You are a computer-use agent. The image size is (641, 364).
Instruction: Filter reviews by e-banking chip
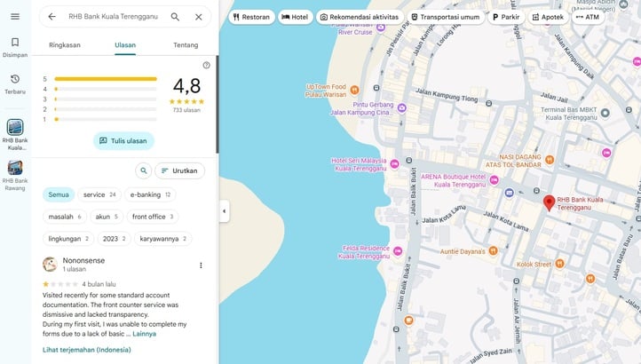click(150, 194)
